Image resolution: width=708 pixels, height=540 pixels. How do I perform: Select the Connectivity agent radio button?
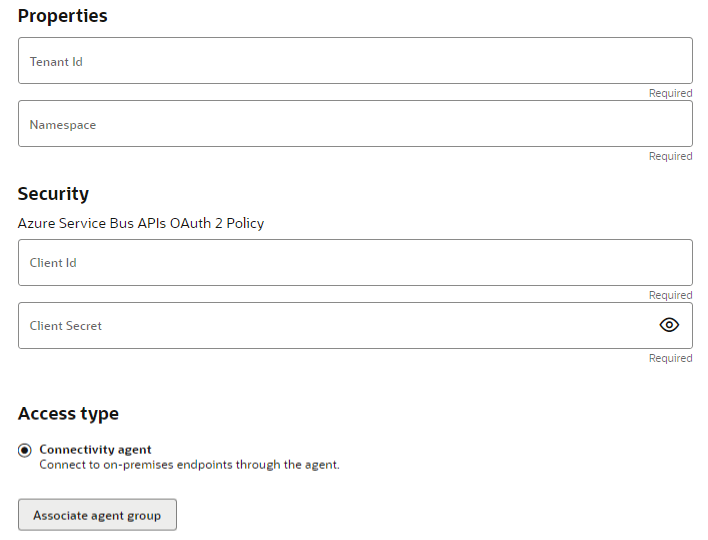pos(25,450)
